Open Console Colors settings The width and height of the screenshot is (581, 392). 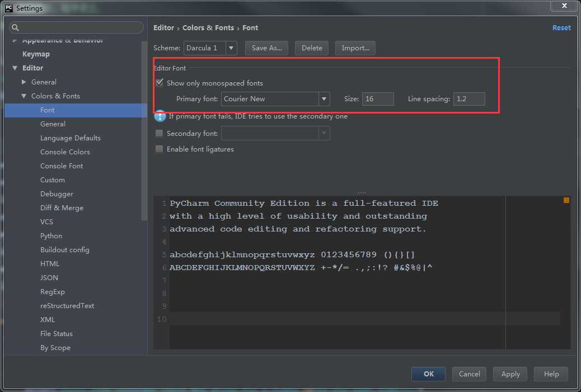(65, 152)
